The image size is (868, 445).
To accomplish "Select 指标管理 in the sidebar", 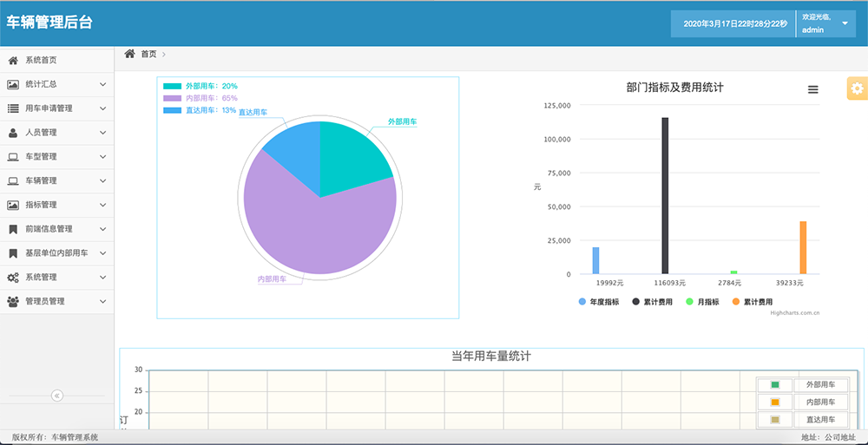I will (x=57, y=205).
